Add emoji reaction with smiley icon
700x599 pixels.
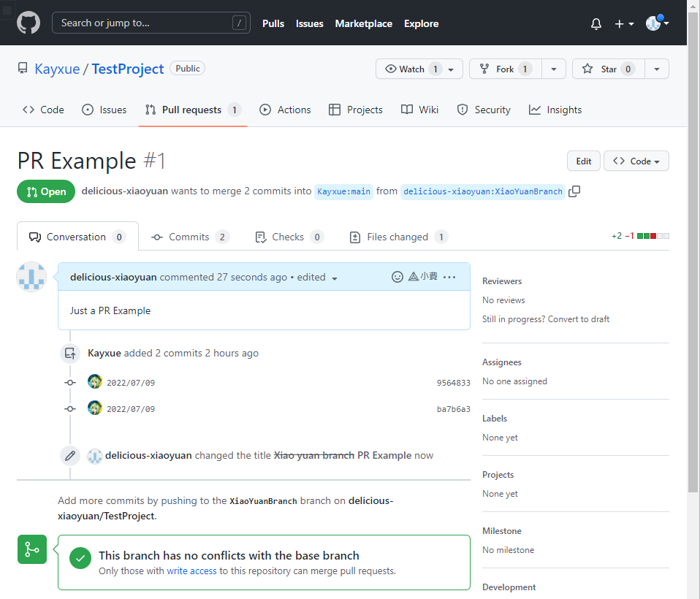click(397, 277)
